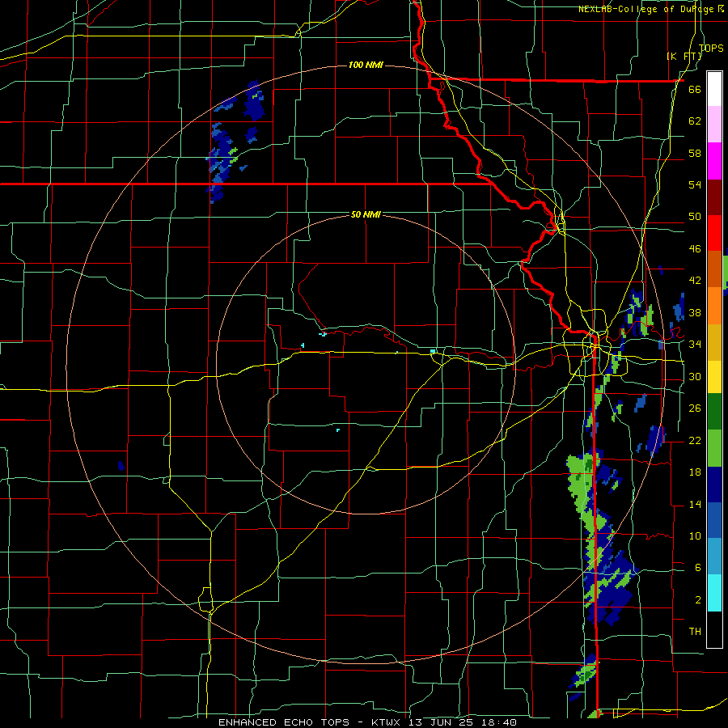Click legend value 58

(x=695, y=153)
